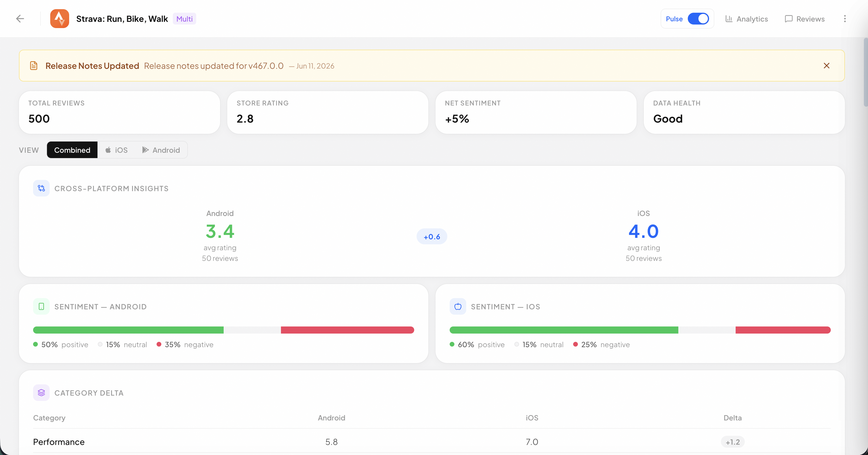868x455 pixels.
Task: Click iOS 60% positive legend entry
Action: click(477, 344)
